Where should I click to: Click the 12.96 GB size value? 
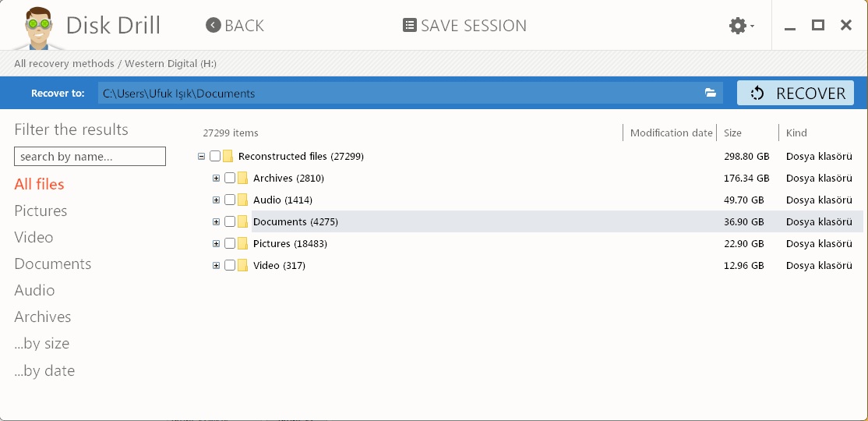click(x=743, y=265)
